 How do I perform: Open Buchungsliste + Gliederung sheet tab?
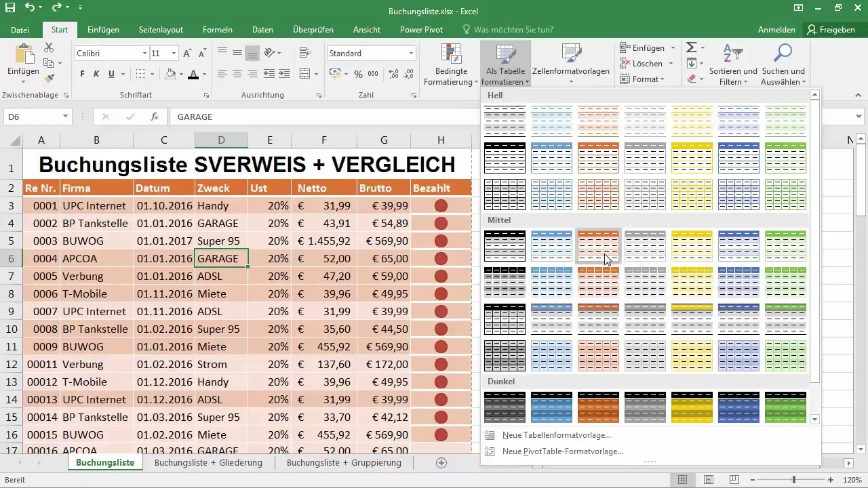pyautogui.click(x=208, y=463)
